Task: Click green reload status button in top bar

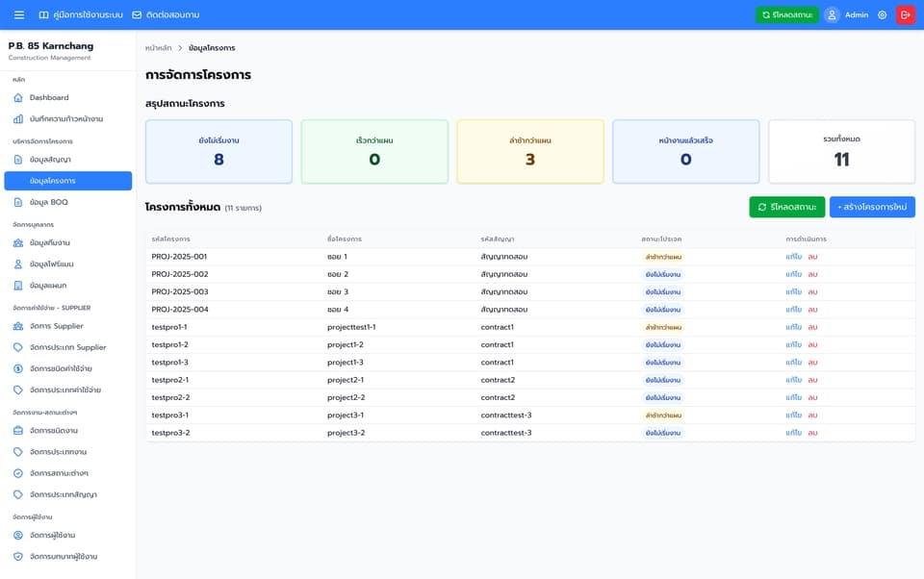Action: [786, 14]
